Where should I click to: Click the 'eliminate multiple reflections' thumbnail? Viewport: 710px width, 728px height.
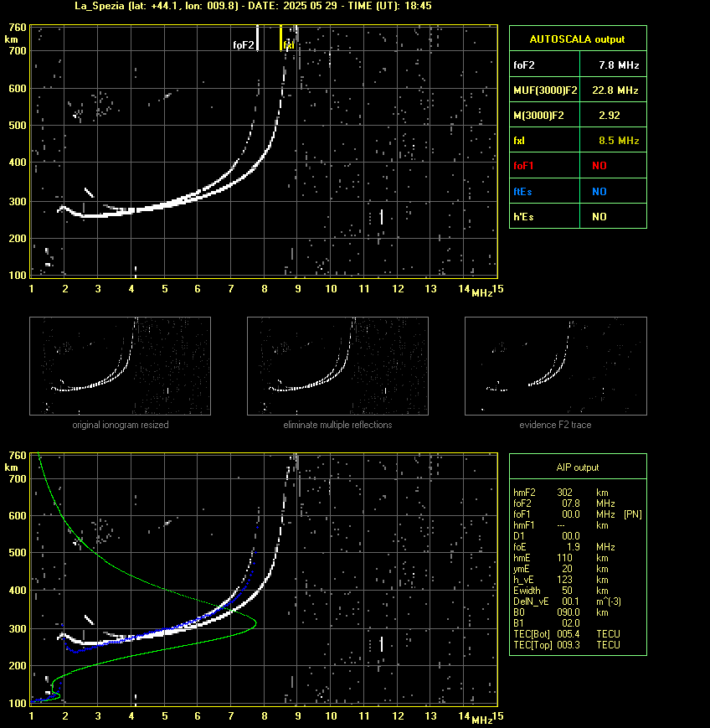[x=337, y=366]
